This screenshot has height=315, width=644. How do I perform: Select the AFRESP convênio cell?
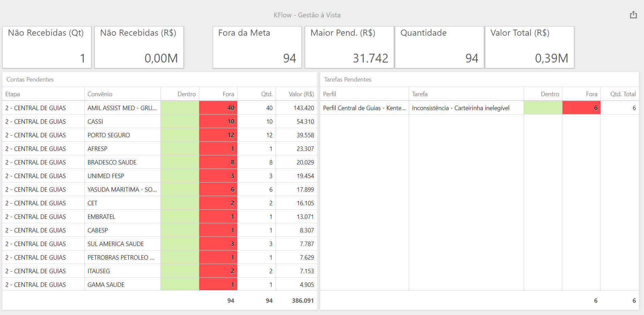122,148
